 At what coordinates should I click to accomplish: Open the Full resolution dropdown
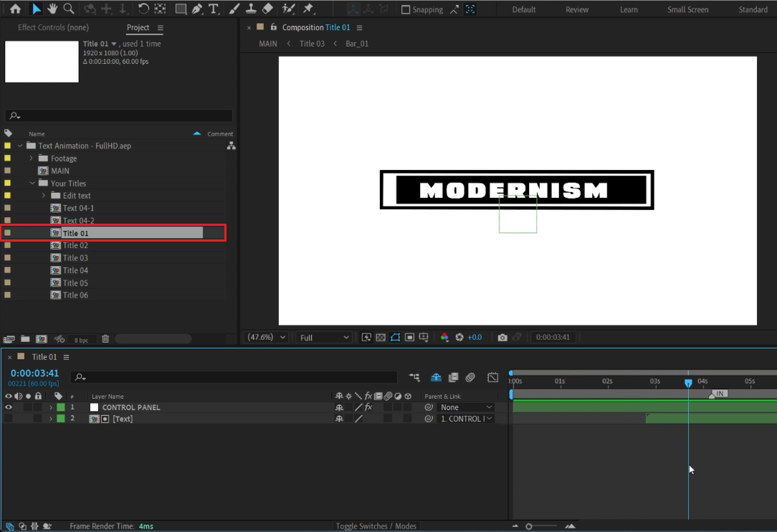click(x=324, y=337)
